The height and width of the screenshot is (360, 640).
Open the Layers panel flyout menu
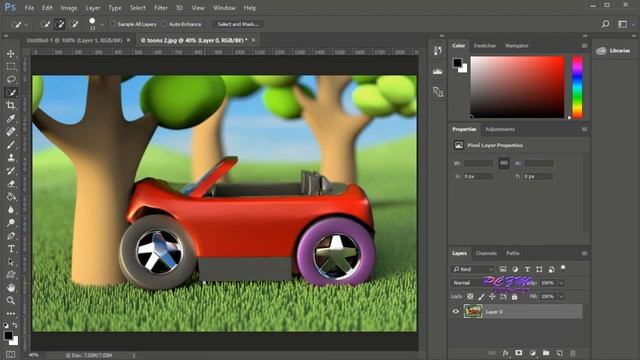(584, 253)
